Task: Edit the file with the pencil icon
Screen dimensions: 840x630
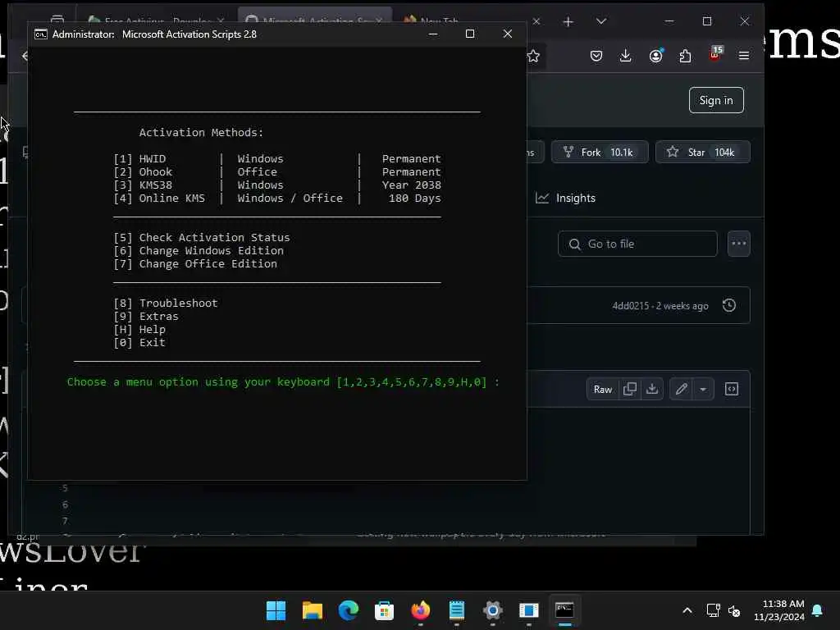Action: point(681,389)
